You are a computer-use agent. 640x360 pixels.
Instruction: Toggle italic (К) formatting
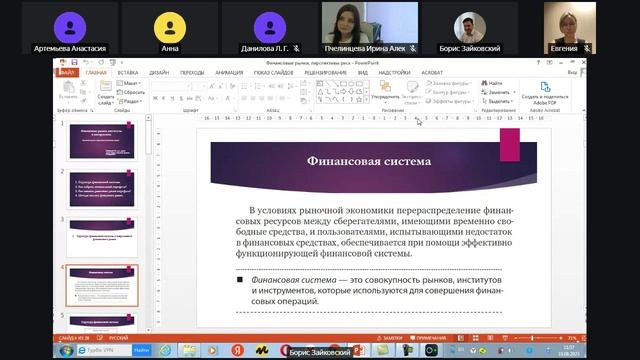pos(163,98)
